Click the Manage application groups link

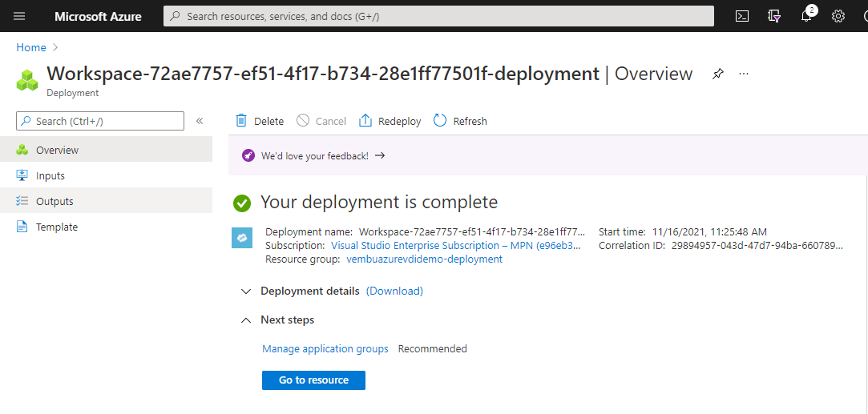(x=325, y=349)
